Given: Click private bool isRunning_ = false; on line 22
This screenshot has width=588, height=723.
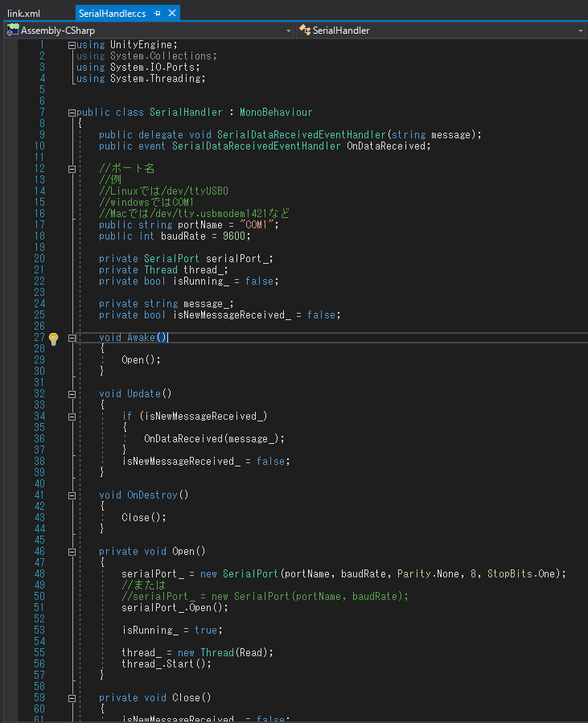Looking at the screenshot, I should tap(188, 281).
